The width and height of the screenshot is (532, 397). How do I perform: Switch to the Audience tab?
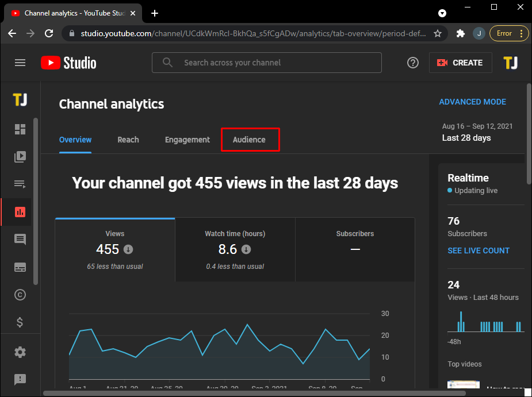click(249, 140)
